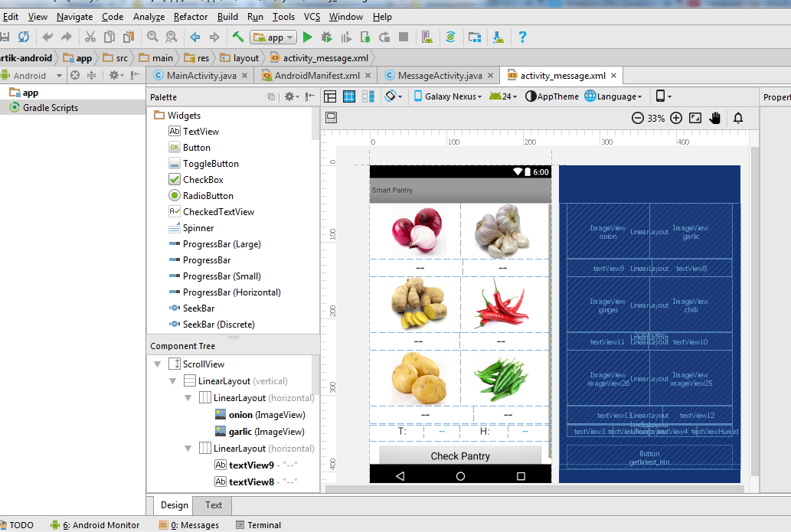This screenshot has height=532, width=791.
Task: Open the API level 24 dropdown
Action: 503,96
